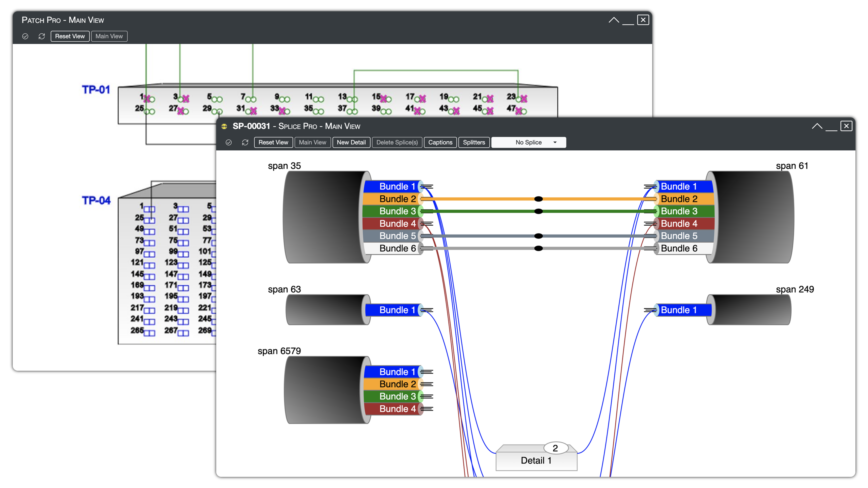Click TP-01 port 19 connector
The height and width of the screenshot is (488, 868).
tap(453, 99)
